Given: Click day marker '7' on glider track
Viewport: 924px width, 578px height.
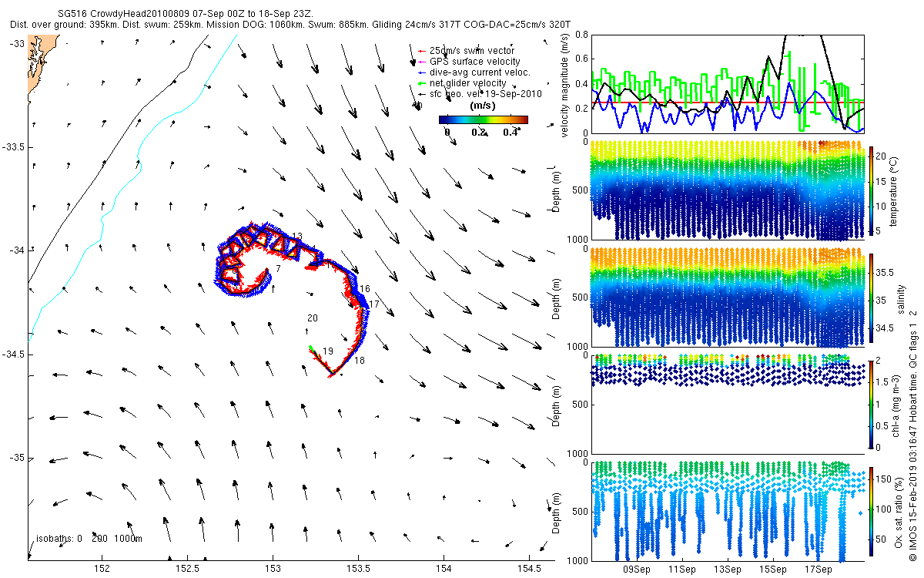Looking at the screenshot, I should 278,269.
